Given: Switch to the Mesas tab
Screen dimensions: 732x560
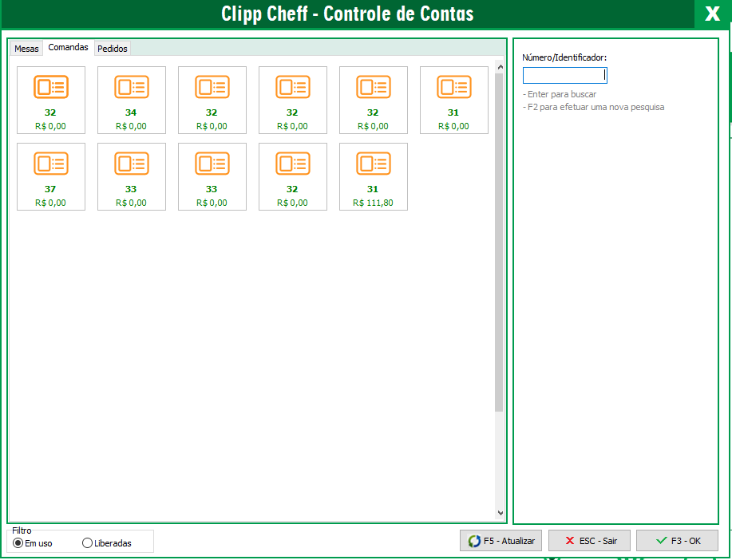Looking at the screenshot, I should pyautogui.click(x=26, y=49).
